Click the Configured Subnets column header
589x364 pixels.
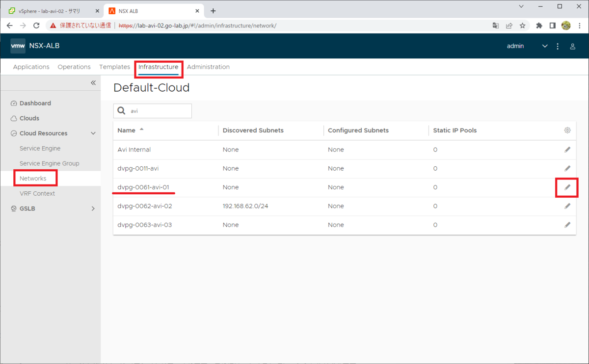point(358,130)
